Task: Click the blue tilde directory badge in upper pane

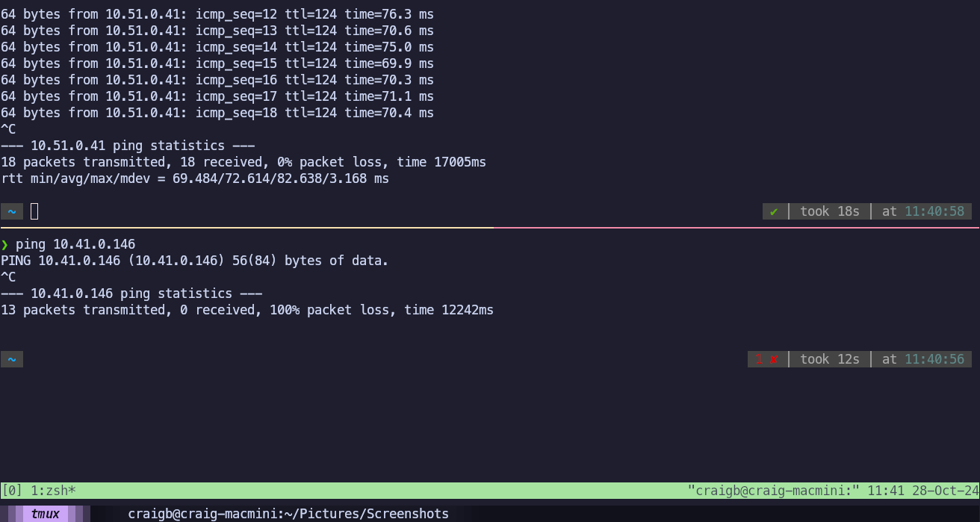Action: click(x=12, y=211)
